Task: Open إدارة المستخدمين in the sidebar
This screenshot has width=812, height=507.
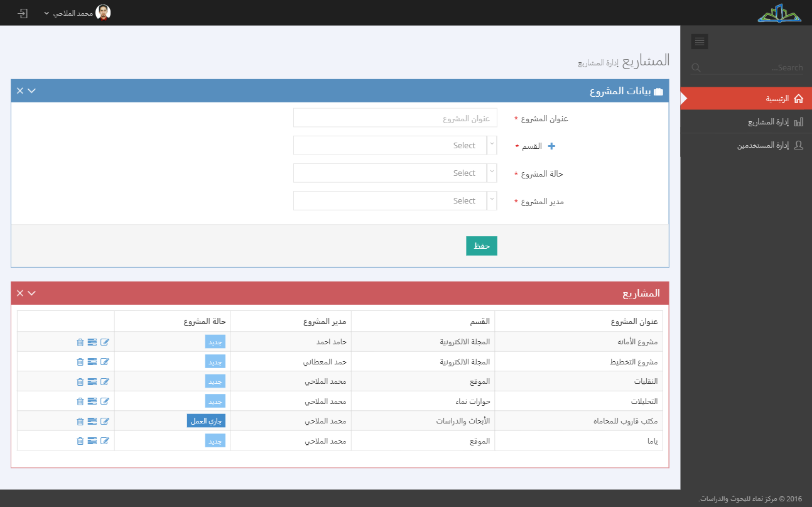Action: pos(746,145)
